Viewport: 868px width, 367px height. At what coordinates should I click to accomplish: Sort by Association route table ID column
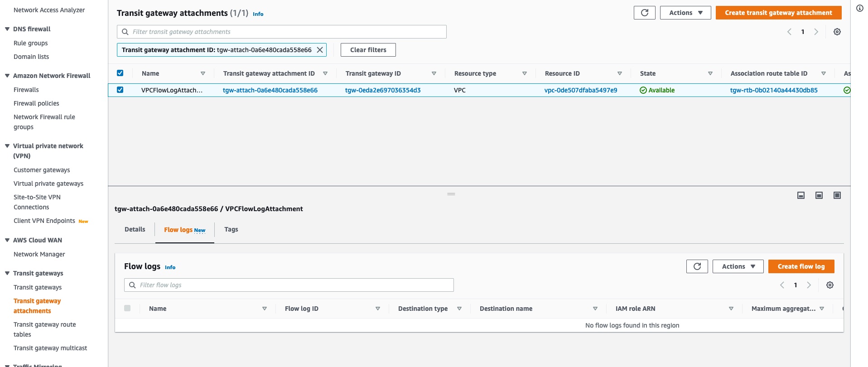824,73
